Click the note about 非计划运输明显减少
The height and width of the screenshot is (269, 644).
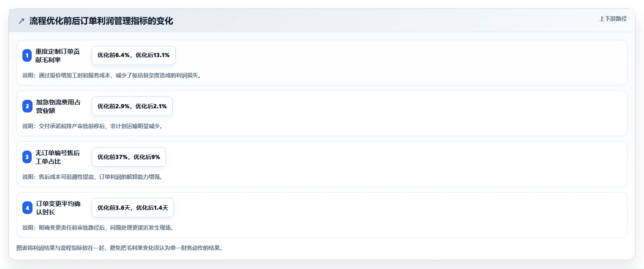pos(92,126)
